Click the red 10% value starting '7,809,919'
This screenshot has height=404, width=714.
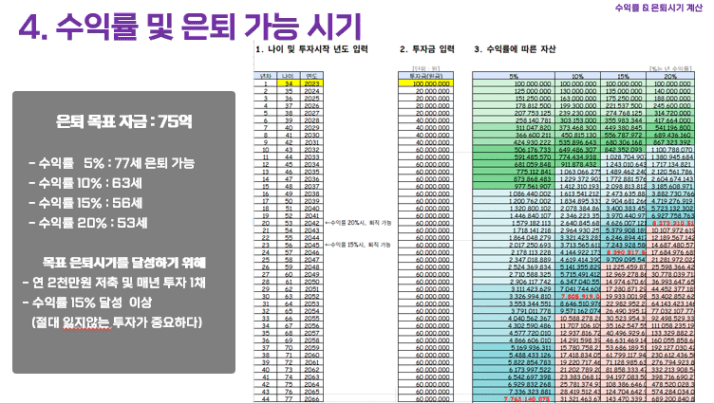tap(578, 296)
